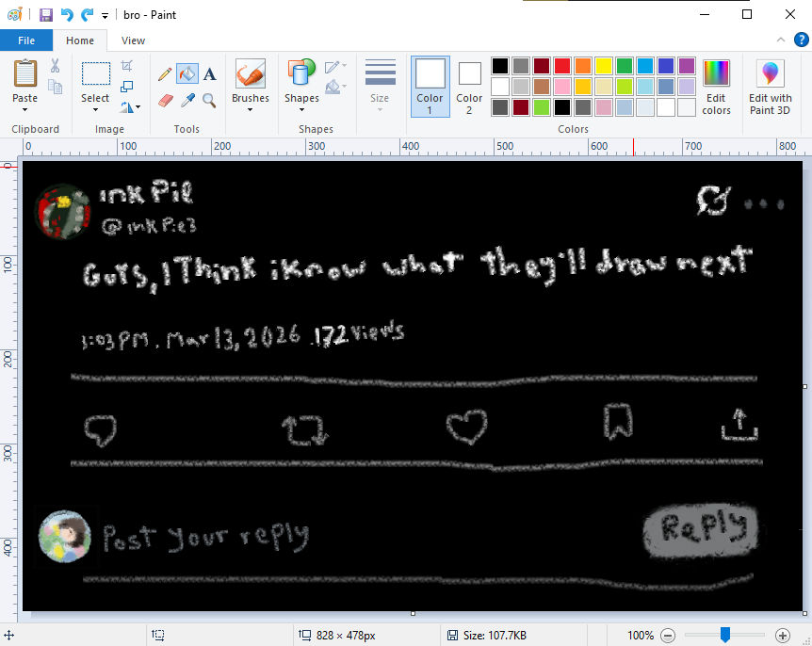Click the Paste clipboard icon
Screen dimensions: 812x646
25,73
